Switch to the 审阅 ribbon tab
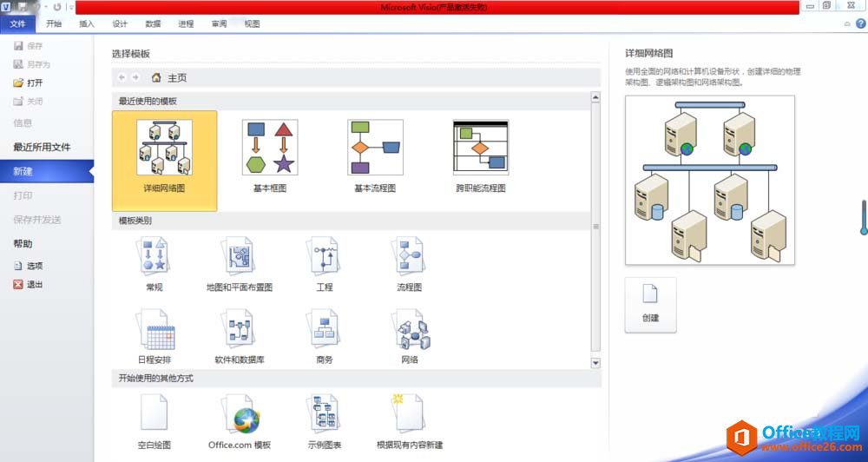The width and height of the screenshot is (868, 462). (x=220, y=23)
